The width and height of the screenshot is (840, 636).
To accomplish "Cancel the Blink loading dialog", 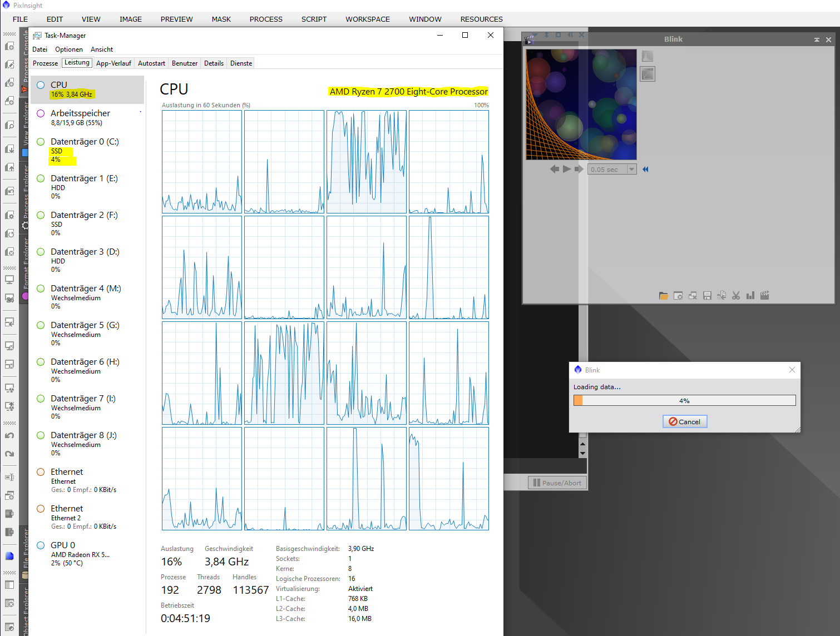I will coord(685,421).
